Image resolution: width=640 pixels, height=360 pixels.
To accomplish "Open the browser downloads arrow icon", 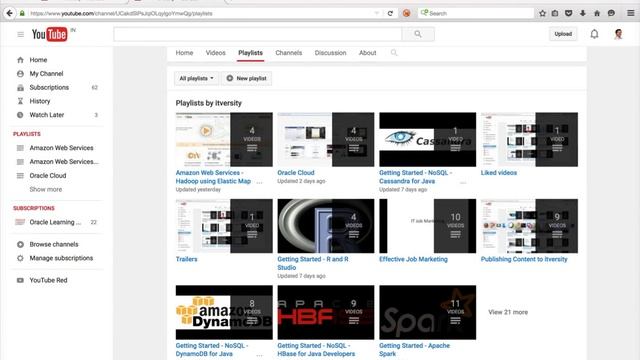I will [x=583, y=13].
